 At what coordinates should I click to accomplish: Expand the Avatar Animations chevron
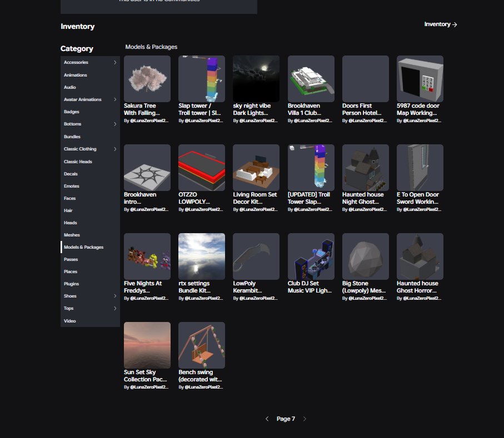pos(115,99)
